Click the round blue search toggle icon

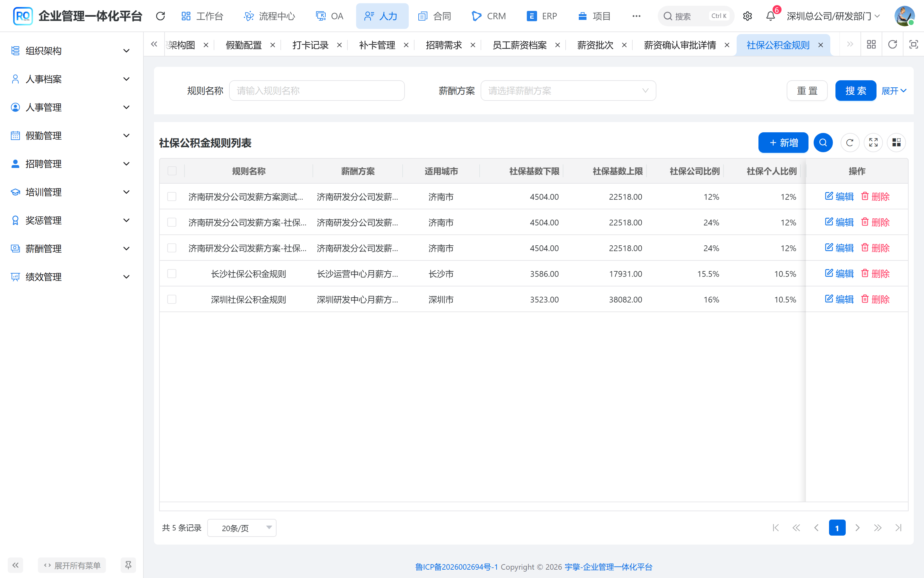tap(823, 143)
